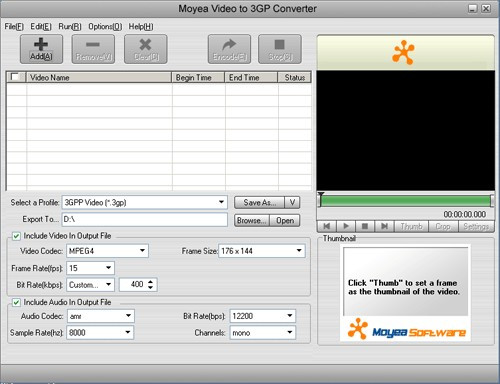500x384 pixels.
Task: Click the orange Moyea logo above the preview
Action: 404,52
